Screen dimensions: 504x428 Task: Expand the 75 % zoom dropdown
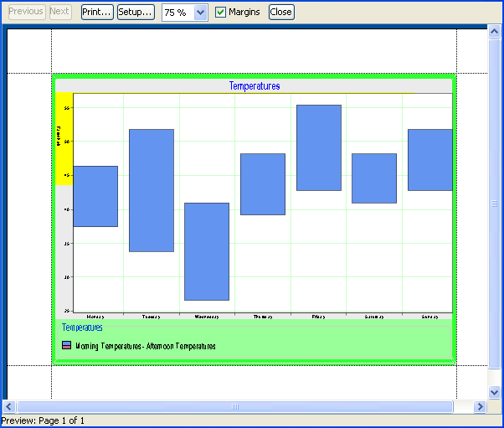pyautogui.click(x=200, y=13)
